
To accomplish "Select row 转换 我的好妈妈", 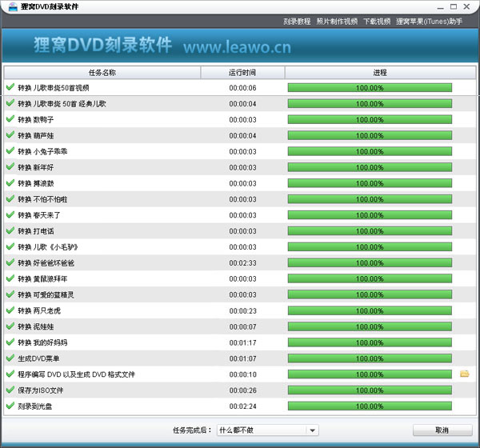I will click(x=240, y=342).
